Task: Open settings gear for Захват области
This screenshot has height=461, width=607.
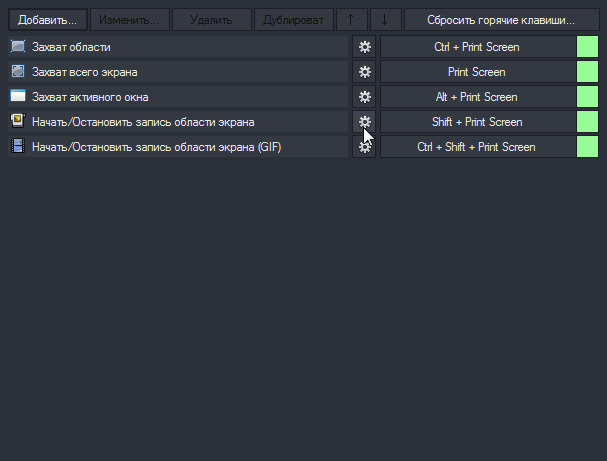Action: [364, 47]
